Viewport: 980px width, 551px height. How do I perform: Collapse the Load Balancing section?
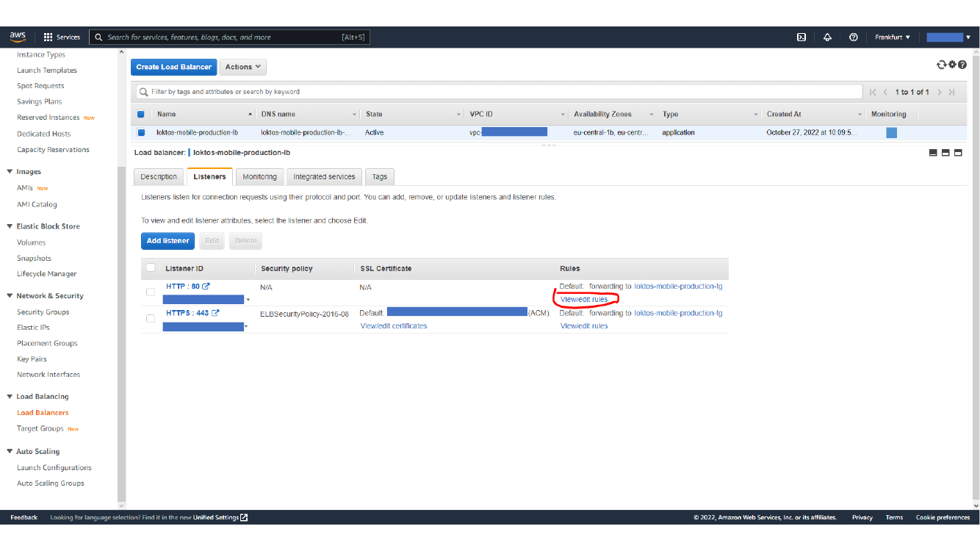(x=10, y=397)
